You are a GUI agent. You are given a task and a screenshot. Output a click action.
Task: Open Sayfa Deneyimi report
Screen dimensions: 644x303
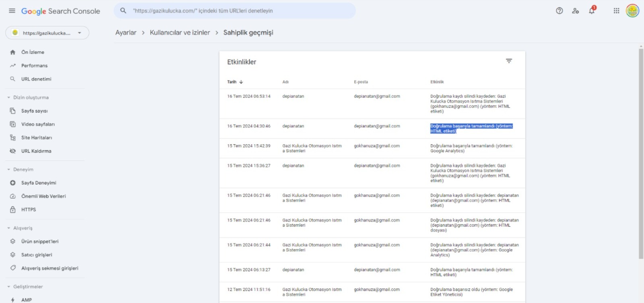pos(39,183)
